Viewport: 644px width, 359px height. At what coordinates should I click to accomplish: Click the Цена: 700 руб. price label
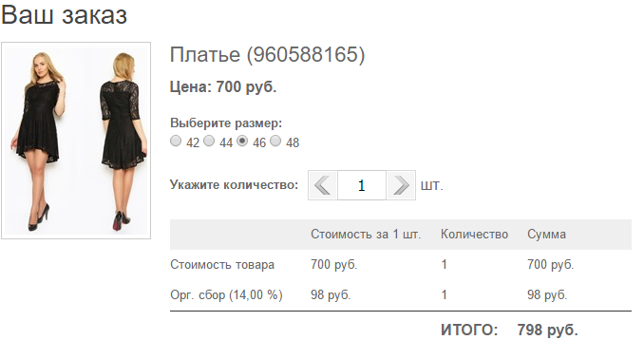223,87
